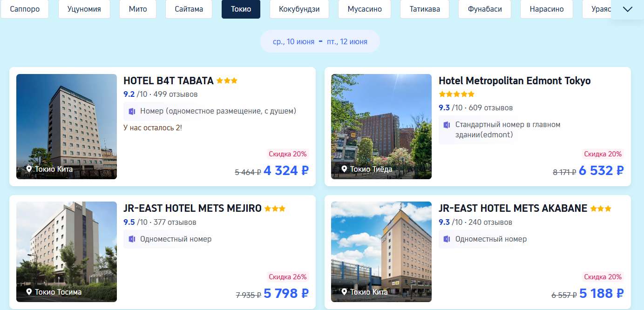
Task: Click room icon in JR-EAST HOTEL METS MEJIRO card
Action: 132,239
